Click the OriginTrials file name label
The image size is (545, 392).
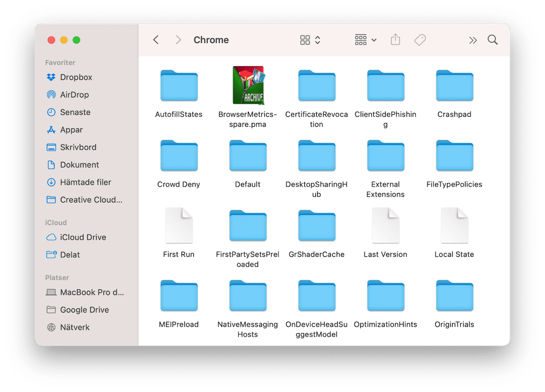click(x=454, y=324)
